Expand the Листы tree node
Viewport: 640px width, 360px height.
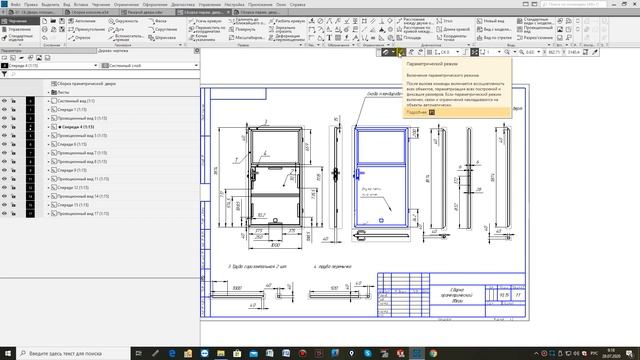49,93
